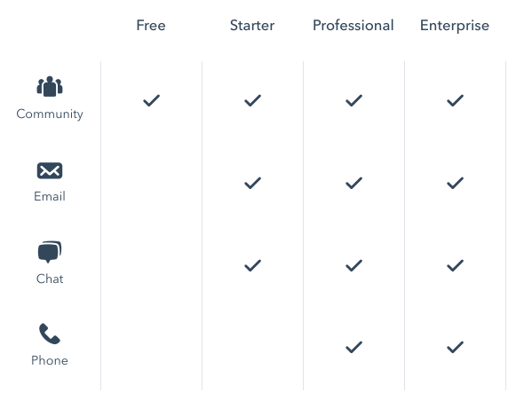
Task: Click the Phone checkmark under Enterprise
Action: tap(455, 347)
